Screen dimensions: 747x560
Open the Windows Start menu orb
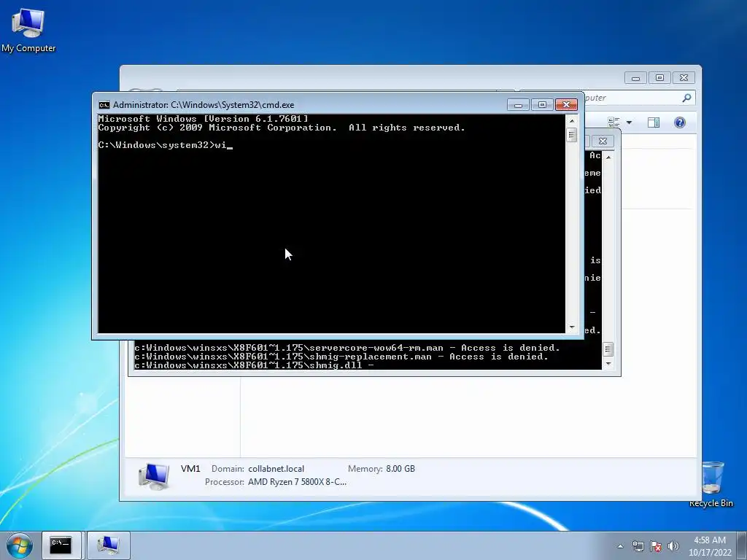[x=20, y=545]
